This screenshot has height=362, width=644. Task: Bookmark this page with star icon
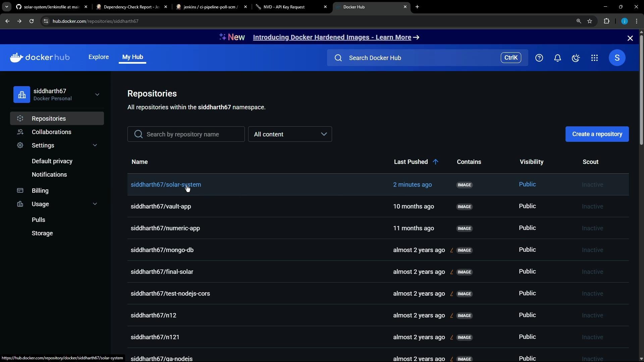(x=590, y=21)
